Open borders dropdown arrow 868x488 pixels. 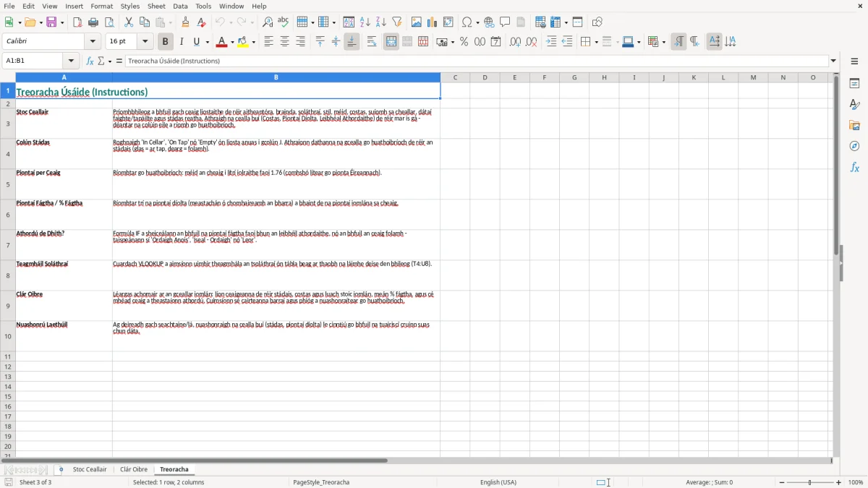pos(595,42)
